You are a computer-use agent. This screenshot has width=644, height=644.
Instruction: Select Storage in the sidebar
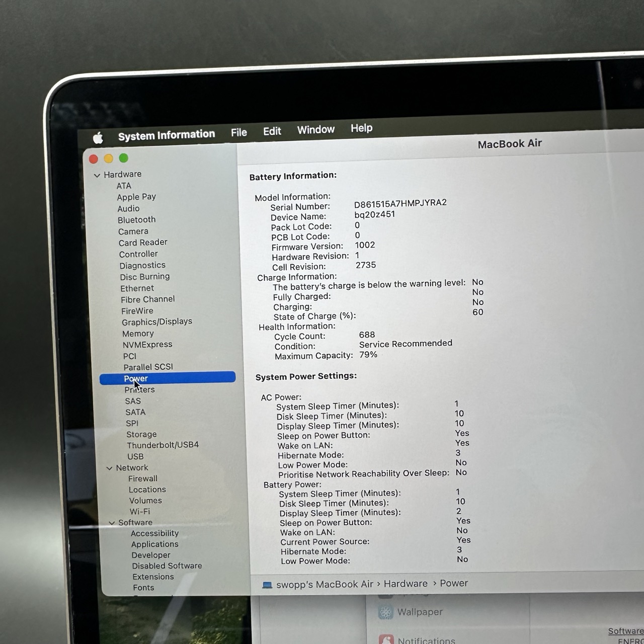click(x=141, y=435)
